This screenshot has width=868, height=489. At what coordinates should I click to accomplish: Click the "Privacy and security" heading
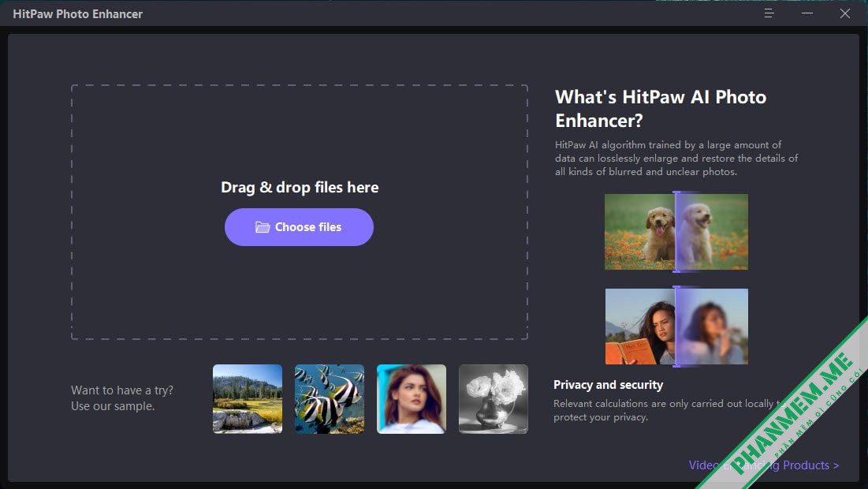tap(608, 385)
